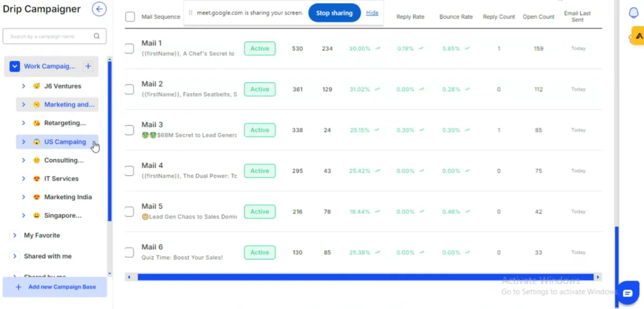Click trend arrow beside Mail 5 bounce 0.46%
Image resolution: width=644 pixels, height=309 pixels.
click(467, 212)
